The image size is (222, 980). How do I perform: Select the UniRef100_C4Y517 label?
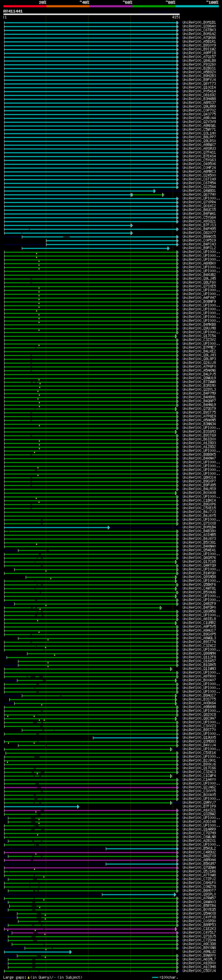199,932
